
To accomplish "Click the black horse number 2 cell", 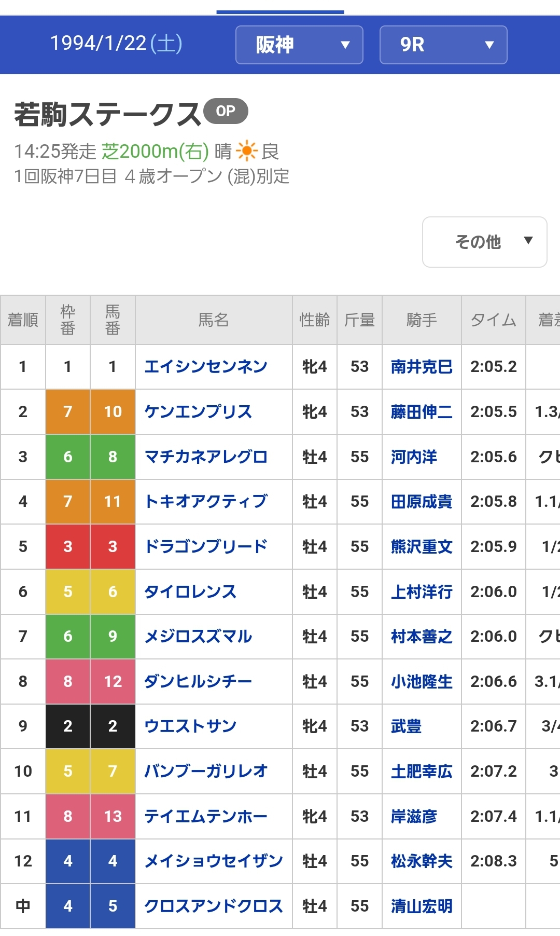I will [x=113, y=726].
